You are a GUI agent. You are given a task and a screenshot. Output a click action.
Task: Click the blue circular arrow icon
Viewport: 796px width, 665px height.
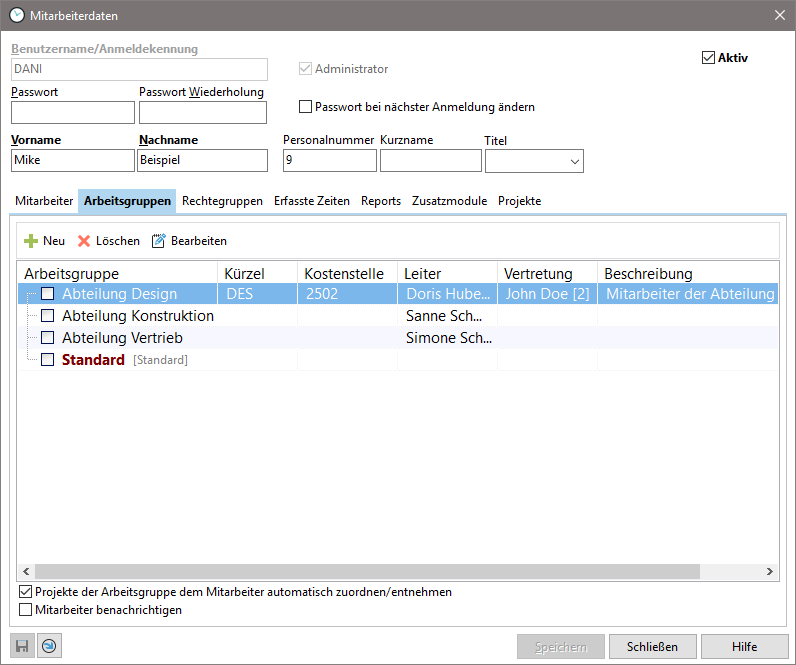tap(49, 647)
